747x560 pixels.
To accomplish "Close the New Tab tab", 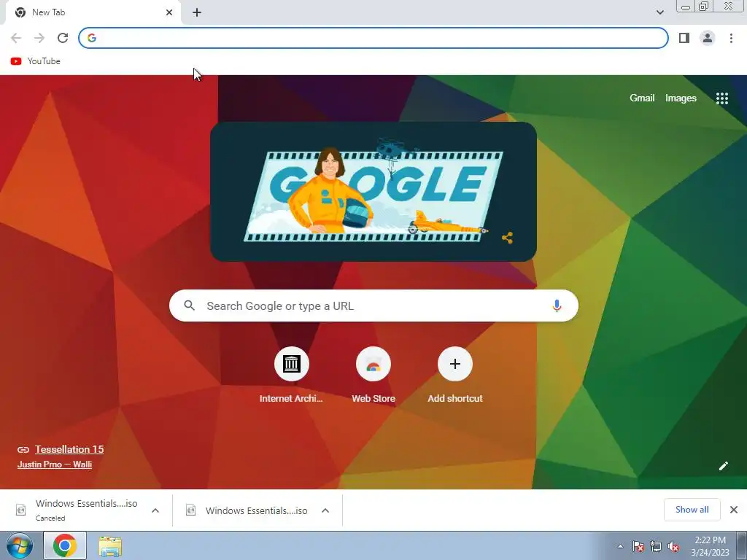I will (169, 12).
